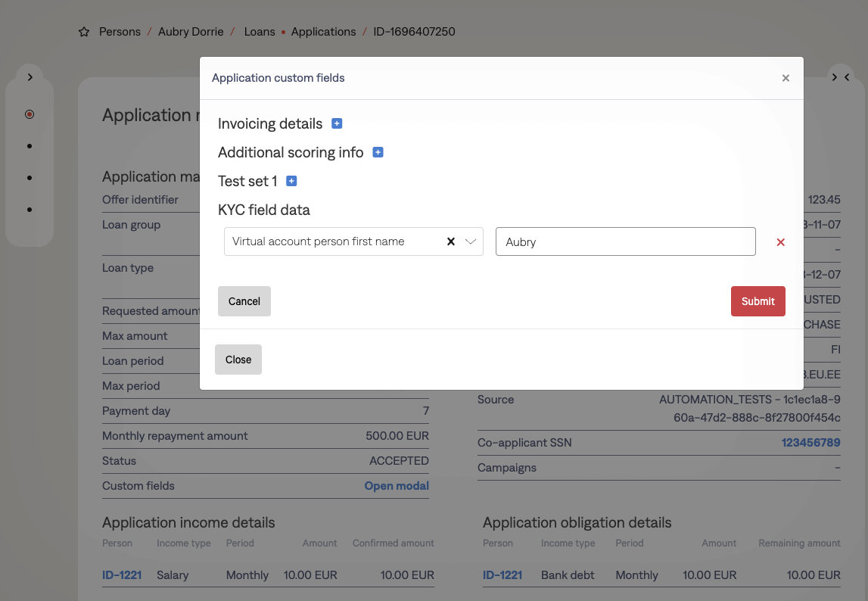868x601 pixels.
Task: Go to Persons in breadcrumb
Action: [120, 32]
